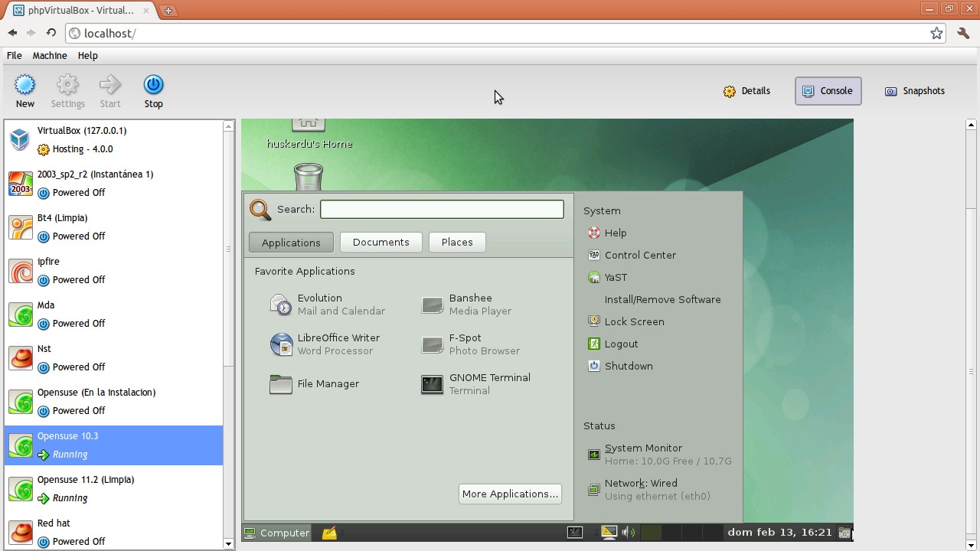Select the Red hat virtual machine

(x=114, y=533)
